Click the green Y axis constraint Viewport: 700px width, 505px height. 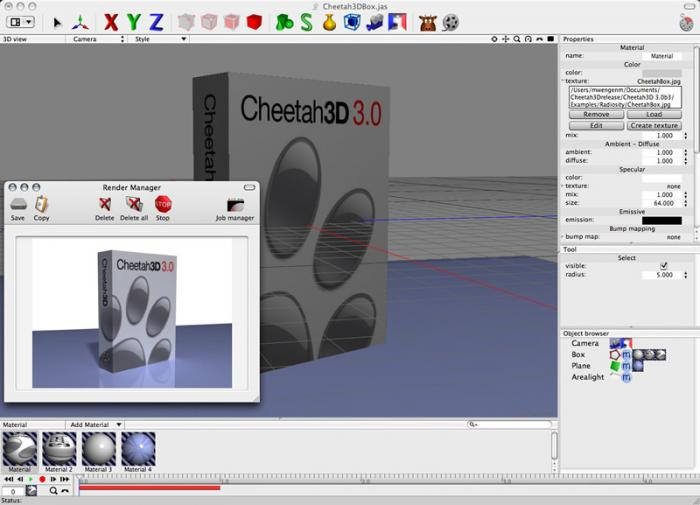click(134, 22)
